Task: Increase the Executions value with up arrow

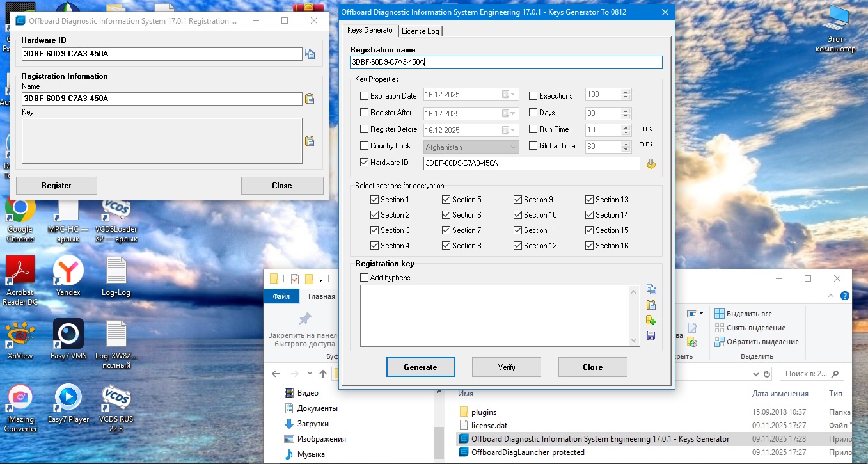Action: (x=626, y=92)
